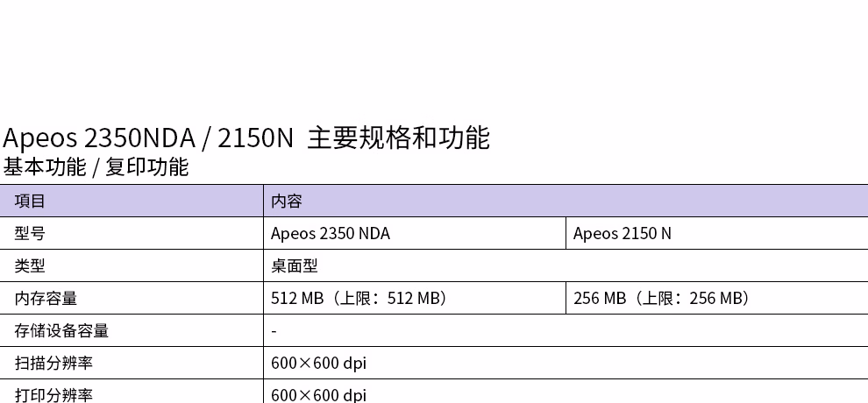This screenshot has height=403, width=868.
Task: Click the 512 MB memory cell
Action: [415, 299]
